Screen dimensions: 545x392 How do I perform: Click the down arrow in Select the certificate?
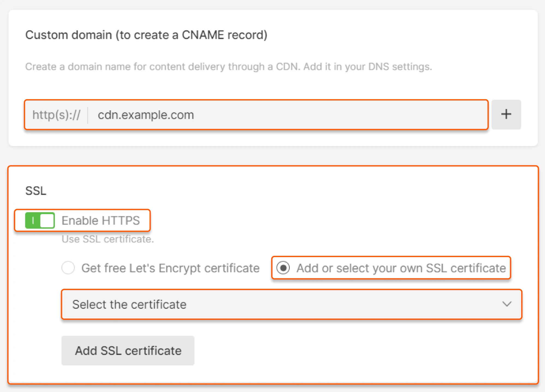coord(507,304)
